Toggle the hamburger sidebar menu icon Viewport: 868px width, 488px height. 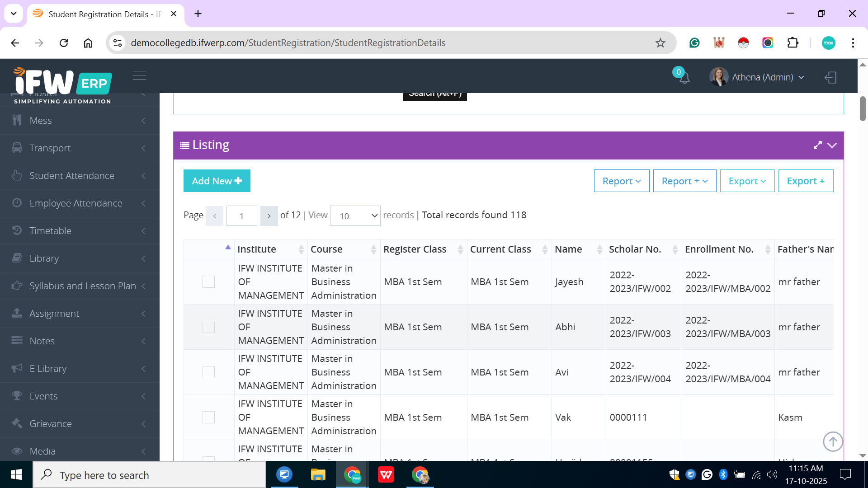[x=139, y=75]
